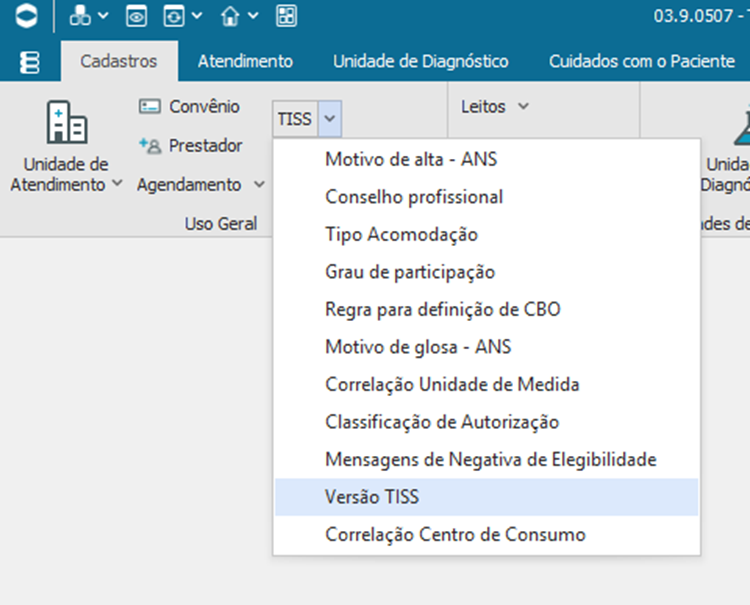Click the Prestador add-person icon
Image resolution: width=750 pixels, height=605 pixels.
coord(150,145)
